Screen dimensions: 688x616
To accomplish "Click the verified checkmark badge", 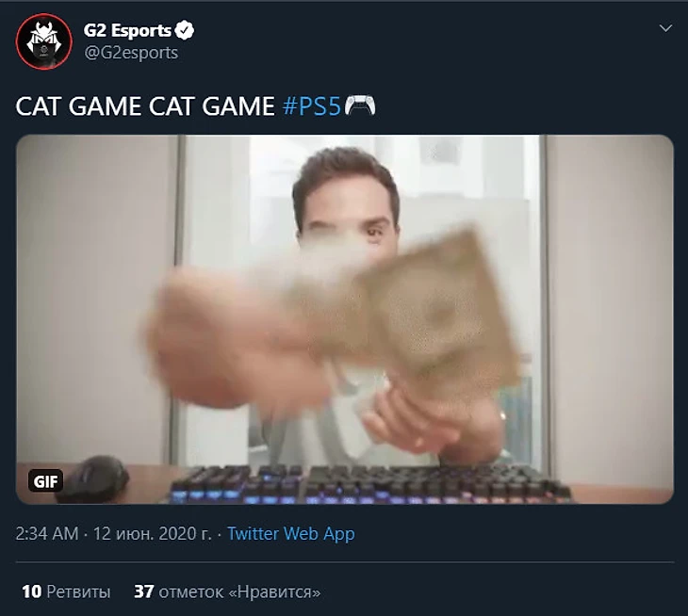I will click(185, 30).
